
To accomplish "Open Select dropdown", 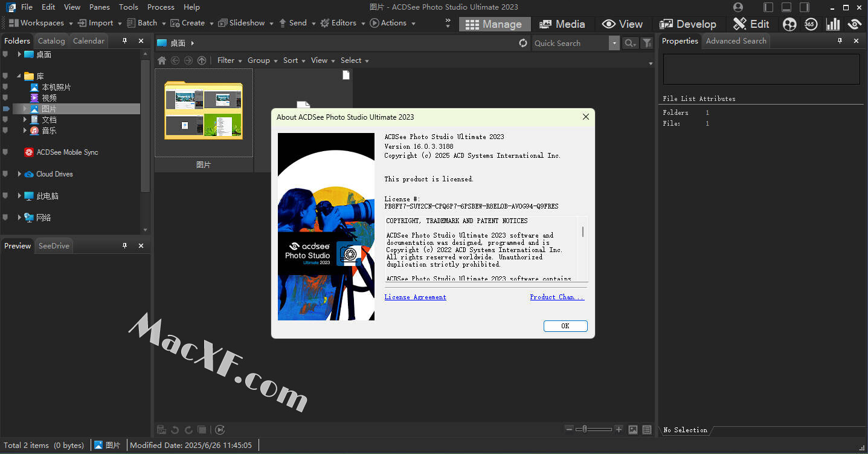I will (x=355, y=60).
